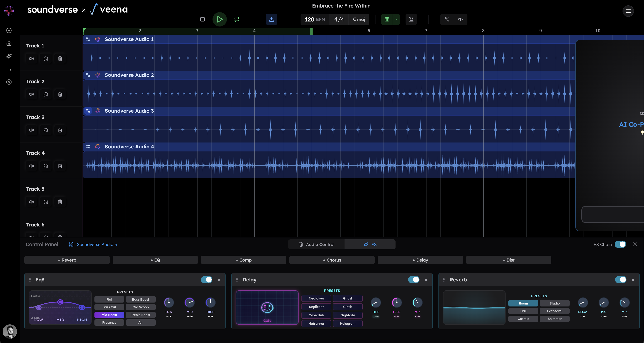644x343 pixels.
Task: Add a Dist effect
Action: (509, 260)
